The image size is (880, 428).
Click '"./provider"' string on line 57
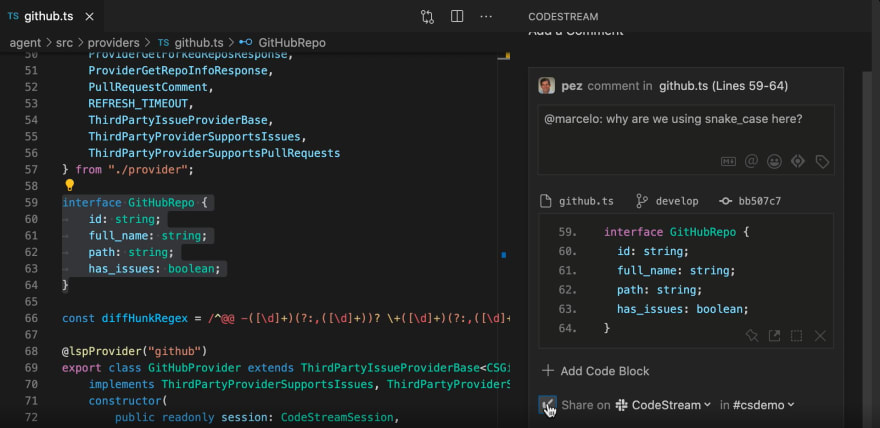[x=147, y=169]
